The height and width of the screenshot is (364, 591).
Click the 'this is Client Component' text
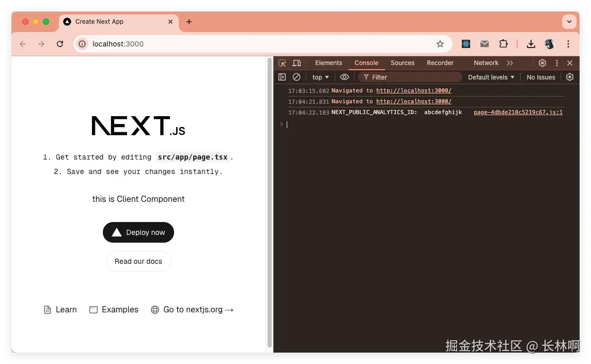(x=138, y=199)
